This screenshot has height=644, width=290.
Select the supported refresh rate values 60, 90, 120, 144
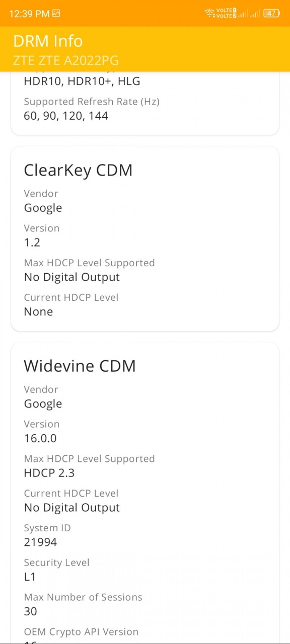66,116
